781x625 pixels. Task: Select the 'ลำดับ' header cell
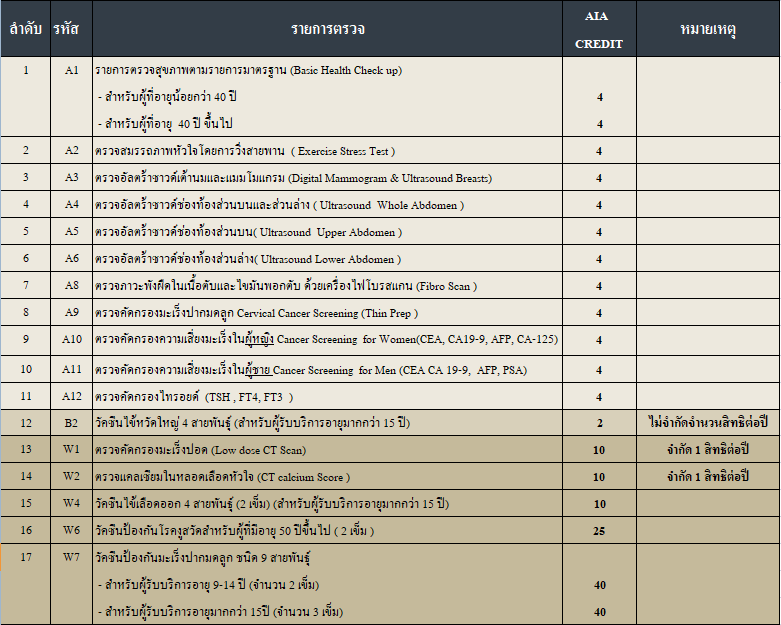pos(26,29)
